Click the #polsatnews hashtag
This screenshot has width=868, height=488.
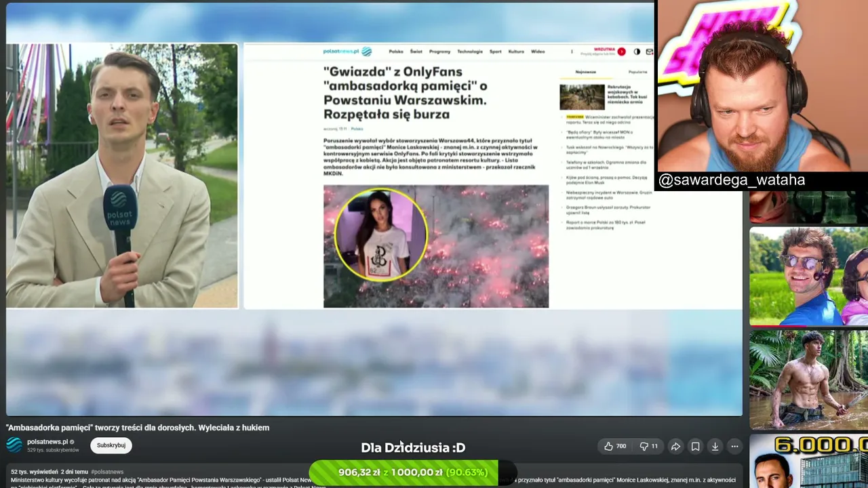pyautogui.click(x=107, y=472)
